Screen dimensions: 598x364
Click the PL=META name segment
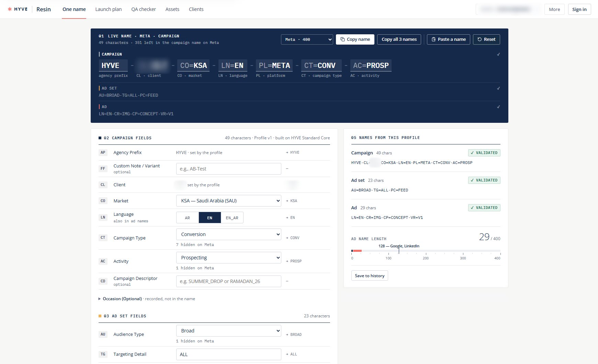click(274, 66)
